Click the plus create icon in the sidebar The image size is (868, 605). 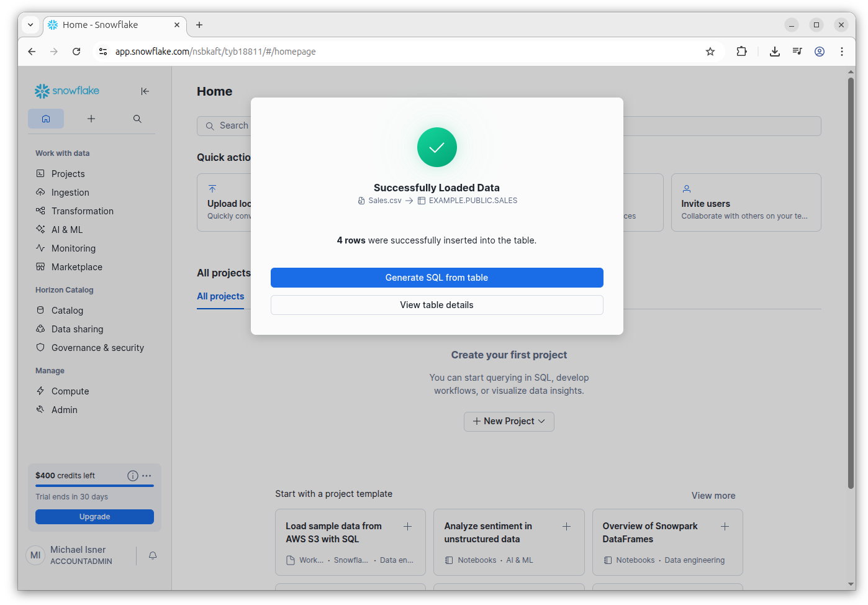(x=91, y=119)
